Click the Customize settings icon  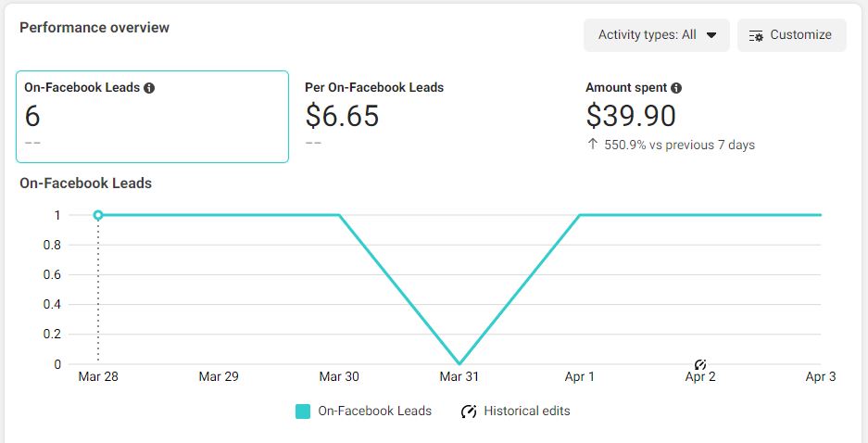click(756, 35)
